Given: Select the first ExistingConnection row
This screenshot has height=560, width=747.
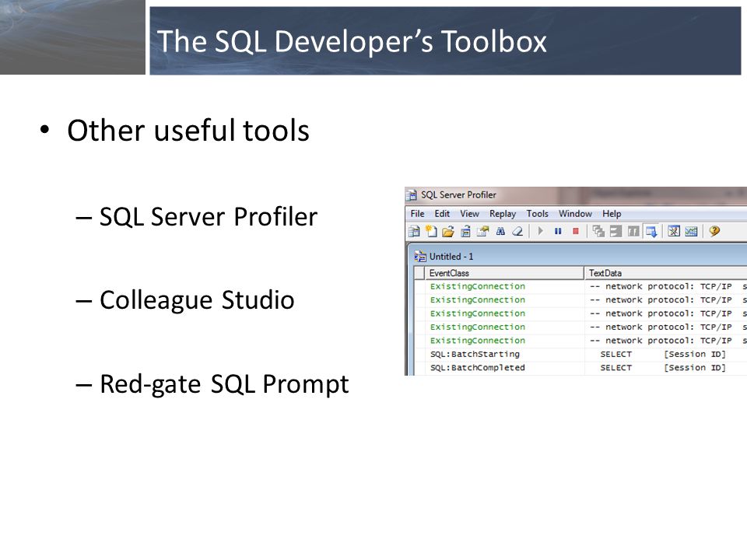Looking at the screenshot, I should coord(580,287).
